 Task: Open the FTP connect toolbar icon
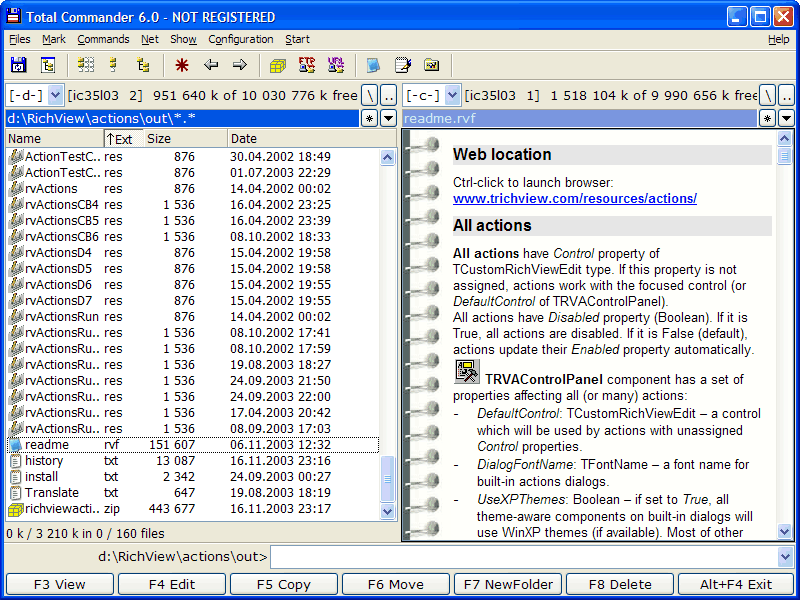point(307,66)
